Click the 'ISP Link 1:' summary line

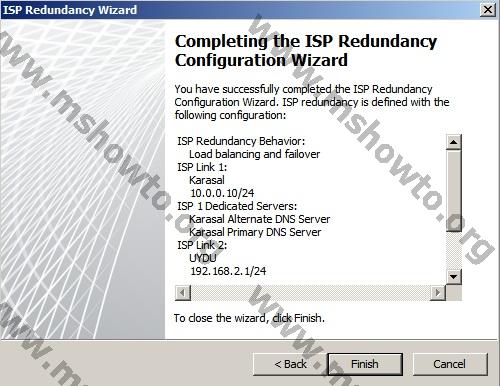coord(202,167)
